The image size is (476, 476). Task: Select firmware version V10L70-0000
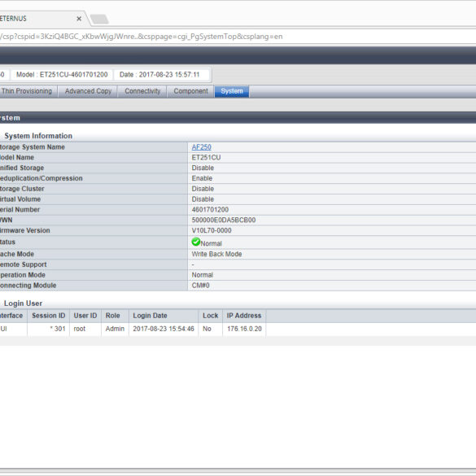(212, 231)
